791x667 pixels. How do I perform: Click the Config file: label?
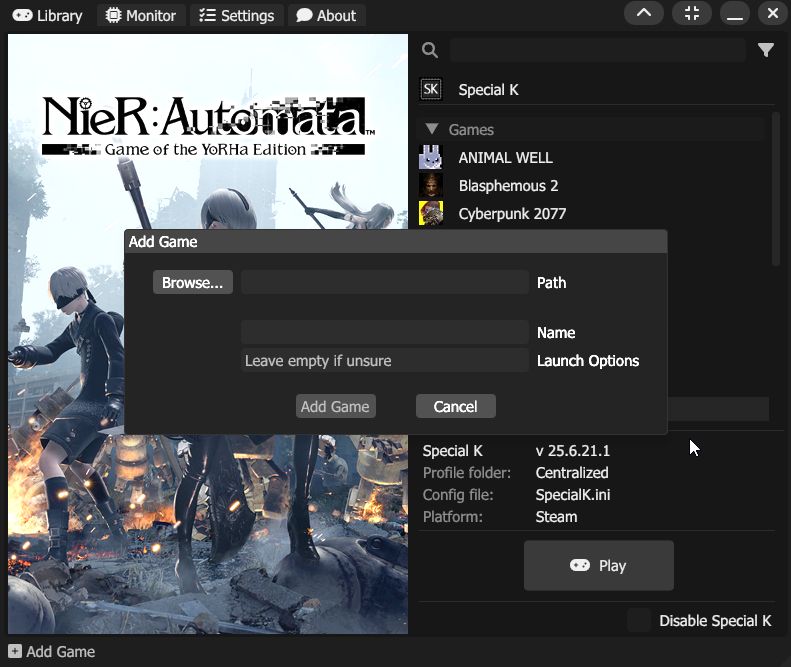click(458, 495)
